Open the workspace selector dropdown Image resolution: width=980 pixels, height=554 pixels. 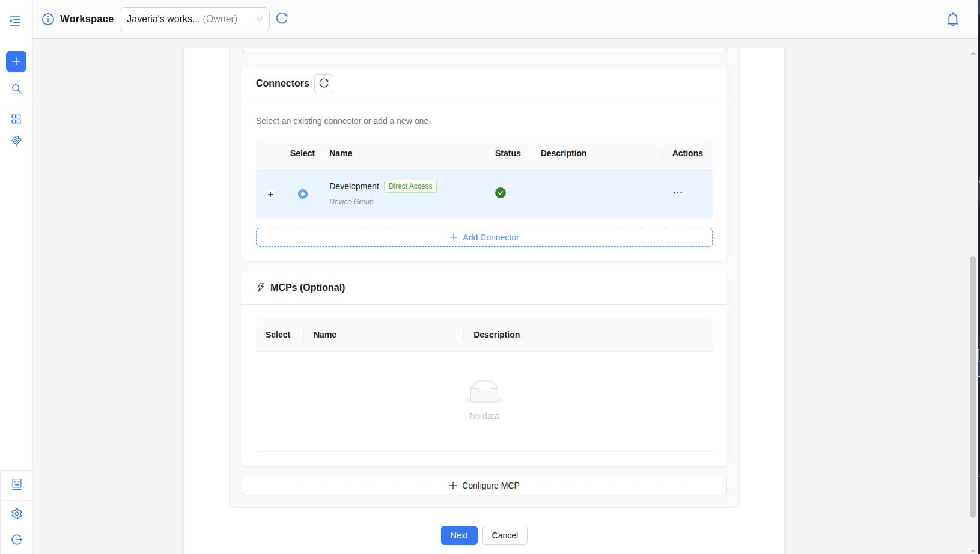tap(194, 19)
